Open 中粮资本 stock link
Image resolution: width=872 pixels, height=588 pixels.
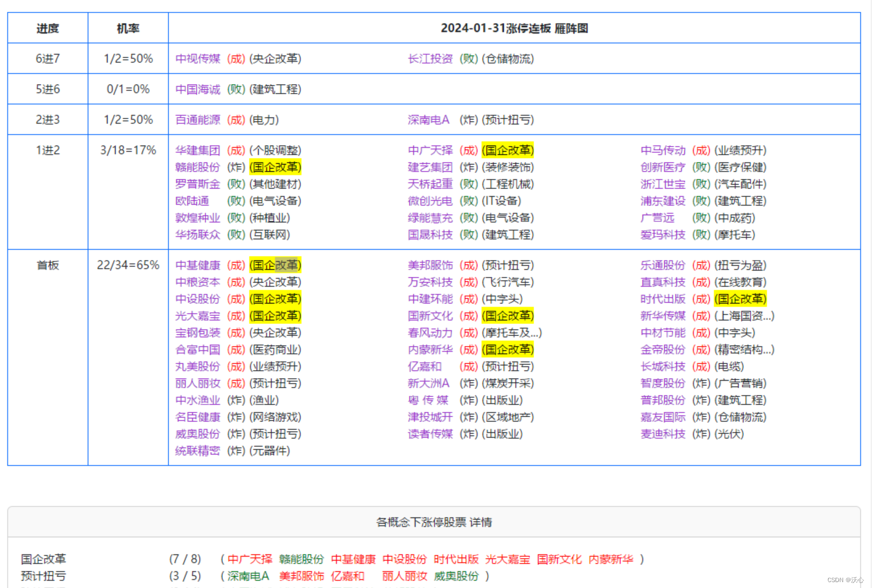coord(198,282)
